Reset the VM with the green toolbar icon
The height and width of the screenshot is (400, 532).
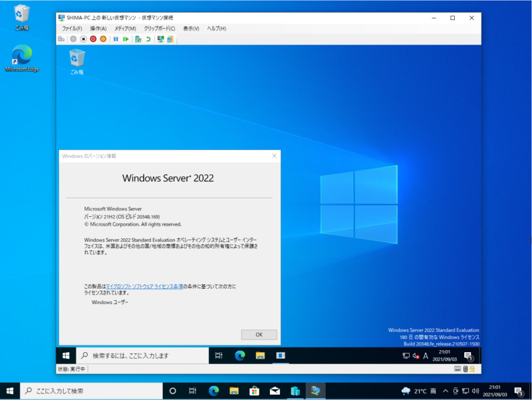click(x=125, y=39)
